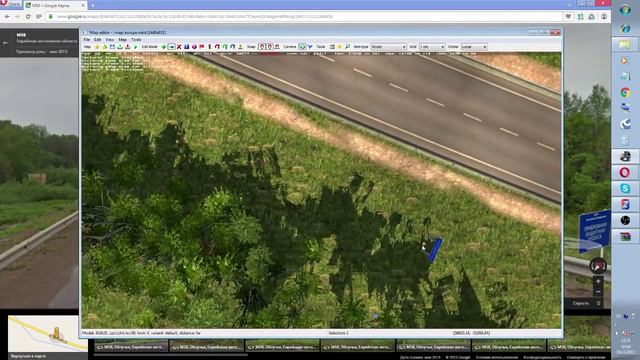The image size is (640, 360).
Task: Select the boxed move item edit mode
Action: 172,47
